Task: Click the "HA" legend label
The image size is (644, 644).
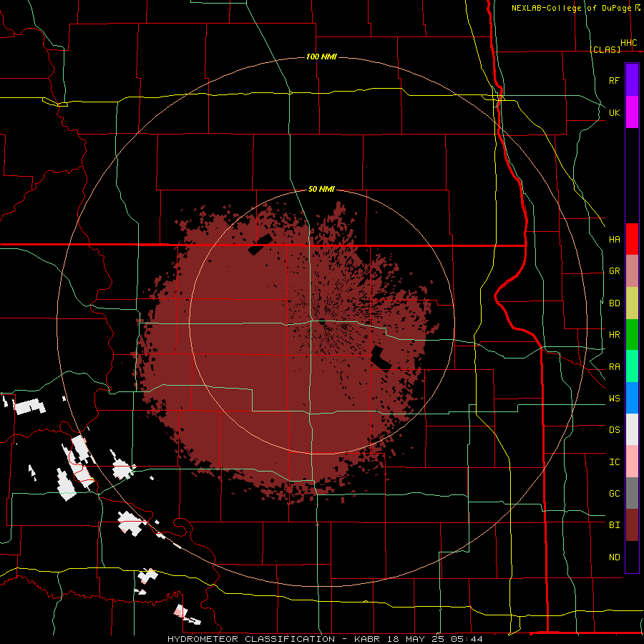Action: 614,240
